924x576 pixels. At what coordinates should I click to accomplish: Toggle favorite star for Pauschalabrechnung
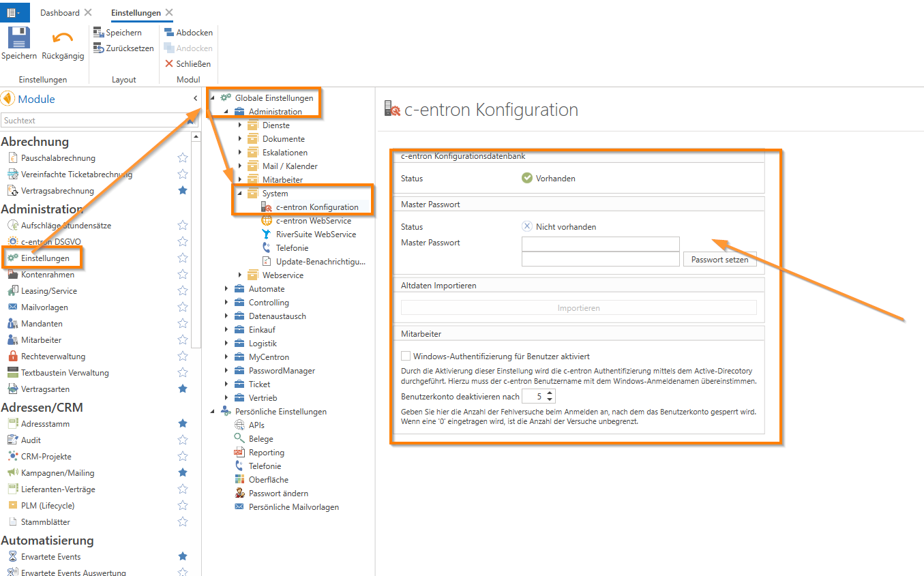(183, 158)
